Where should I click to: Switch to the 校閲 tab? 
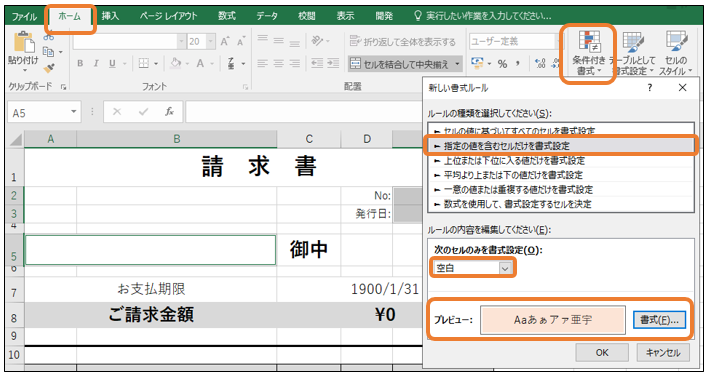click(307, 16)
